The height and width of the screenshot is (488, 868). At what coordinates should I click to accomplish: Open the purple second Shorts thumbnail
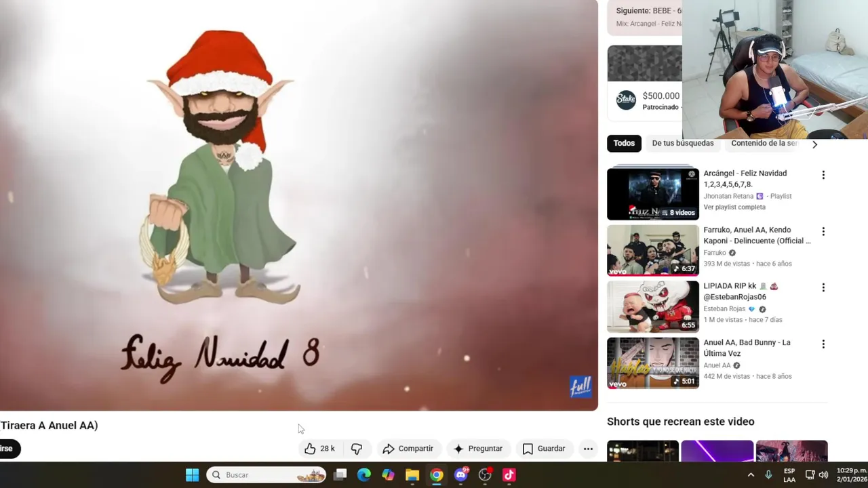[x=717, y=451]
